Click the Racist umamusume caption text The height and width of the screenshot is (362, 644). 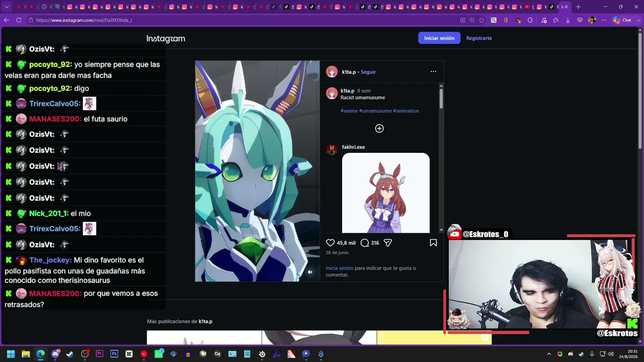[363, 98]
